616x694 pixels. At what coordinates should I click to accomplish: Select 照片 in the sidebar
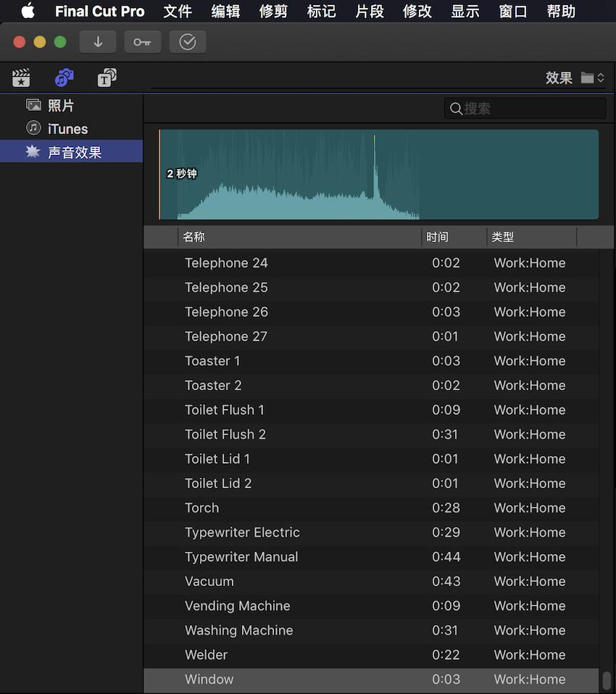tap(71, 105)
